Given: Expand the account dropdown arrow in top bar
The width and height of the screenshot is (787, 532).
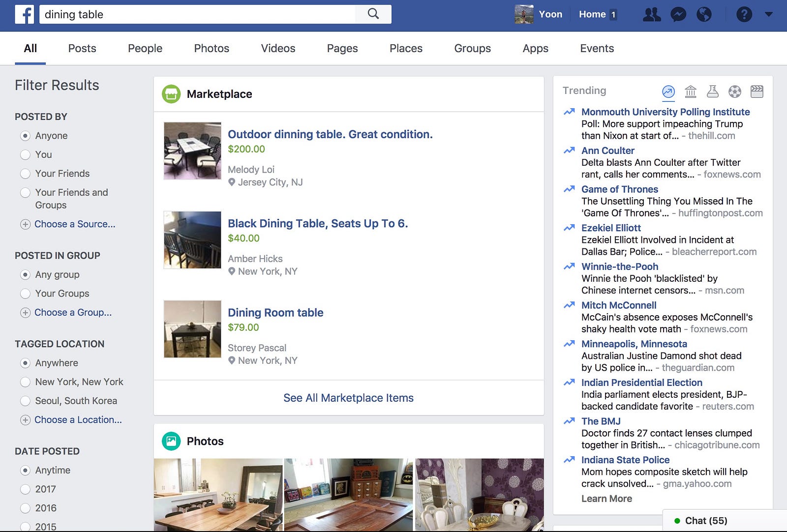Looking at the screenshot, I should pyautogui.click(x=769, y=15).
